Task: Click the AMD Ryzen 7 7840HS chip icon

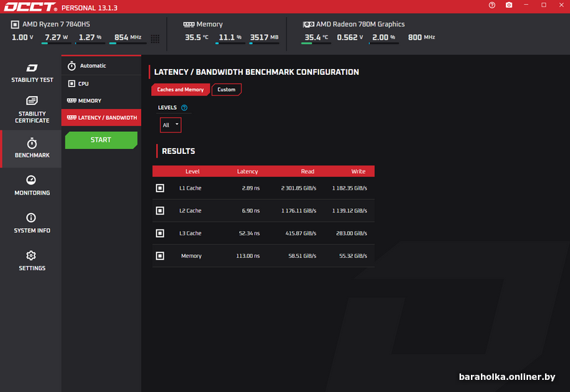Action: pyautogui.click(x=15, y=24)
